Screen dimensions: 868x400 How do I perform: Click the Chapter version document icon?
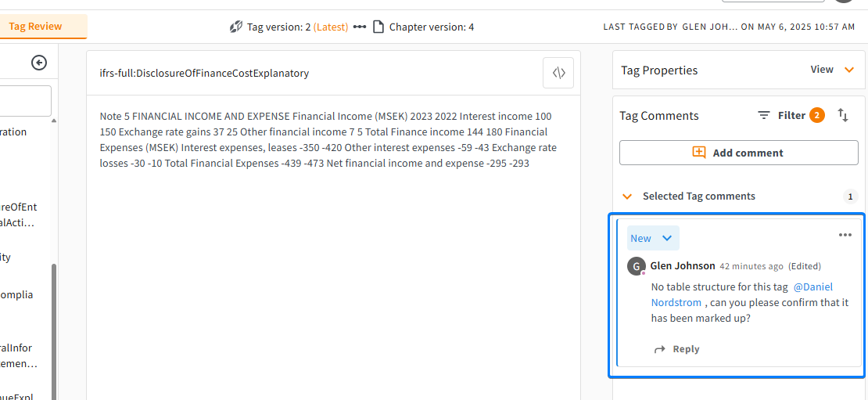[378, 27]
